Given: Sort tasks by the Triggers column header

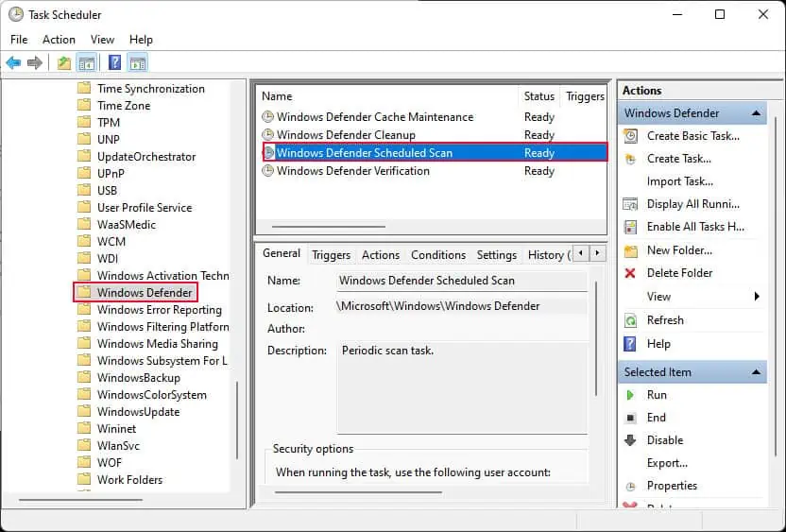Looking at the screenshot, I should click(x=584, y=96).
